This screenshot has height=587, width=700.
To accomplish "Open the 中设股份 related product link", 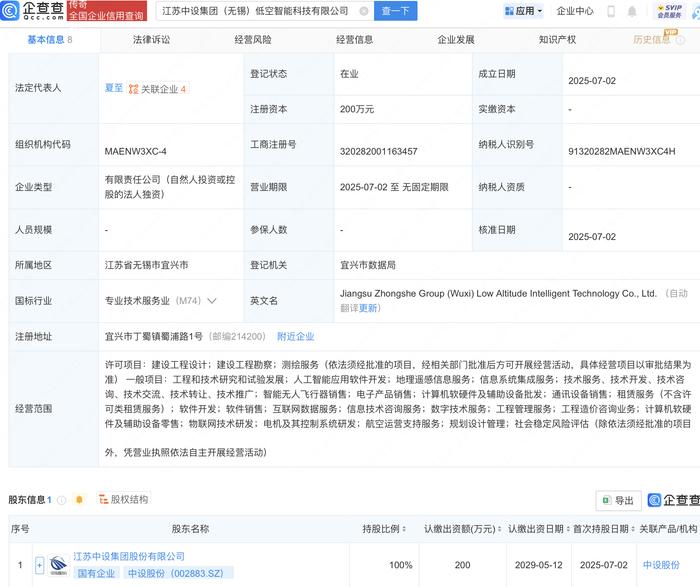I will pyautogui.click(x=661, y=565).
